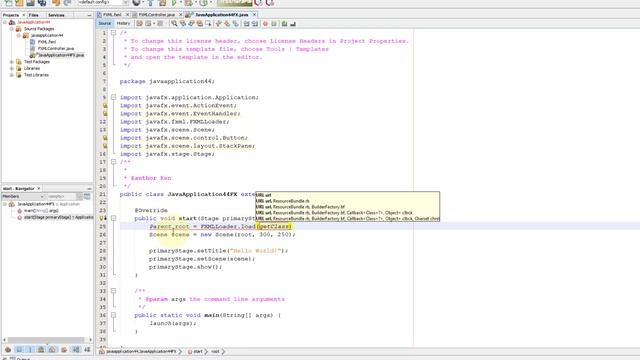Click the Next Bookmark icon

[227, 24]
